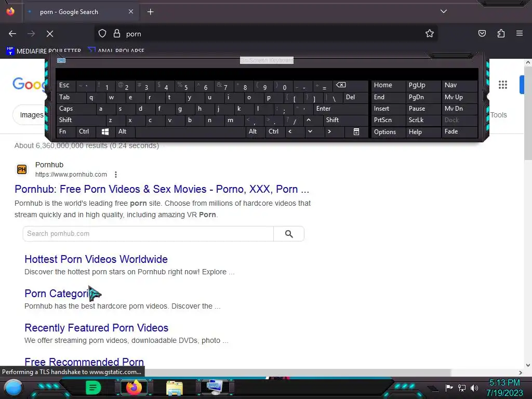Open the MEDIAFIRE ROULETTER bookmark

pyautogui.click(x=44, y=51)
